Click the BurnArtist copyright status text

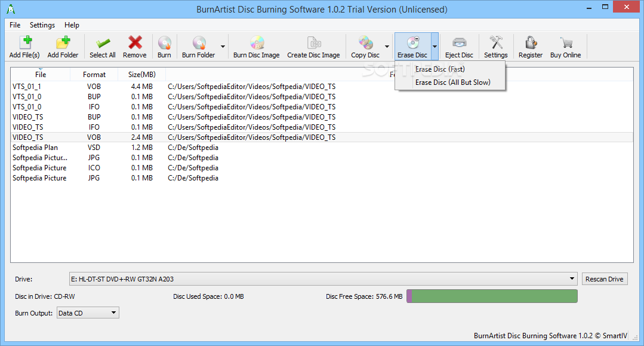click(551, 336)
